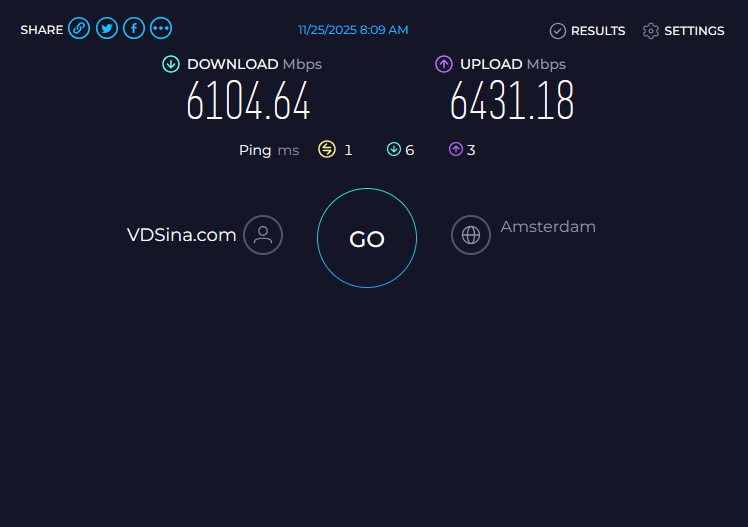
Task: Open more share options ellipsis icon
Action: tap(161, 29)
